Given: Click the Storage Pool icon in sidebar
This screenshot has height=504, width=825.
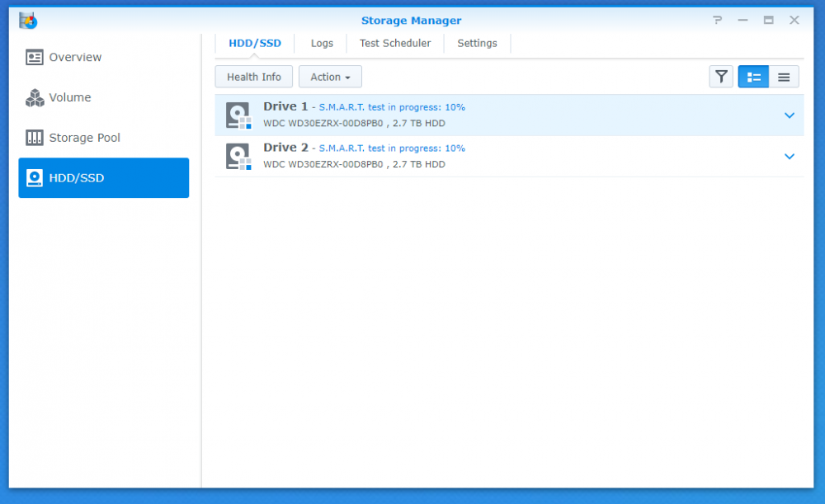Looking at the screenshot, I should click(x=34, y=138).
